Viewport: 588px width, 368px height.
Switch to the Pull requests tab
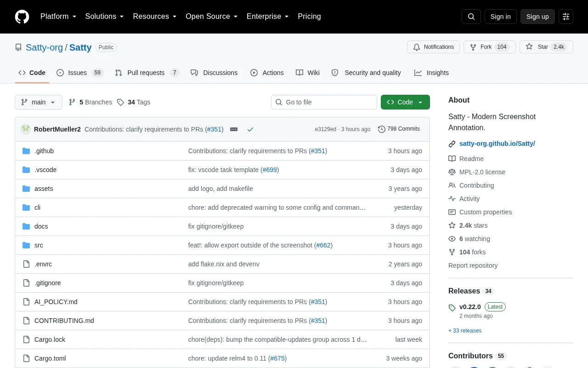pyautogui.click(x=147, y=73)
